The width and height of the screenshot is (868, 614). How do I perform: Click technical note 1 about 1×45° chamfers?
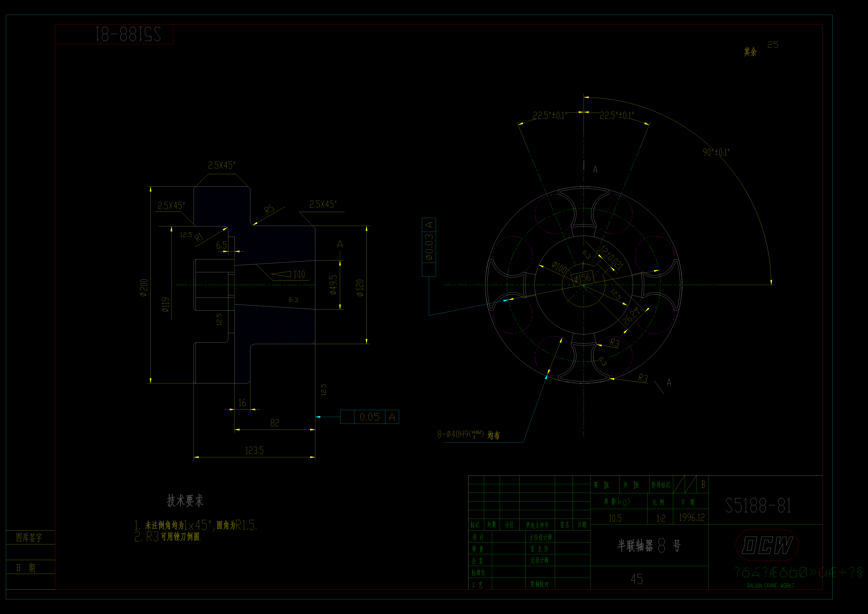tap(196, 525)
